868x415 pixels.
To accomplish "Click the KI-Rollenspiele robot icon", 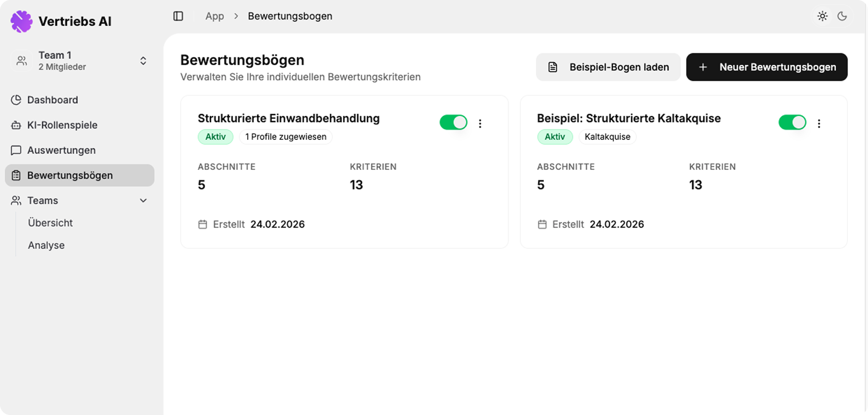I will [x=16, y=125].
